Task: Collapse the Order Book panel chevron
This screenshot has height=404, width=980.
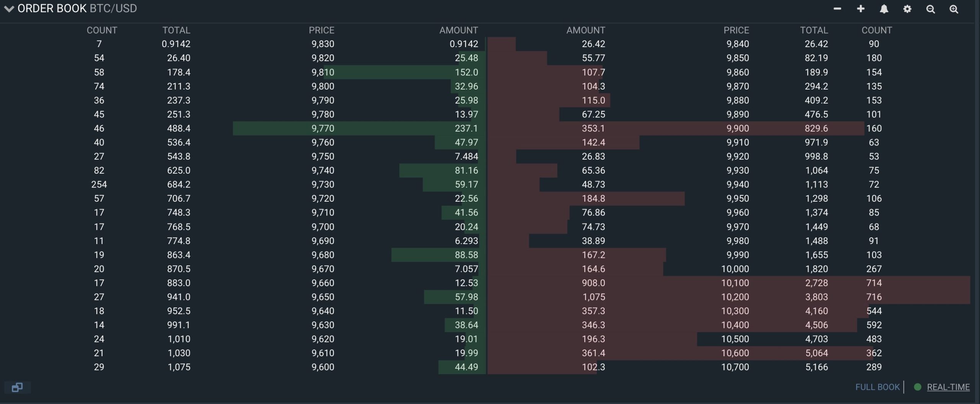Action: tap(9, 9)
